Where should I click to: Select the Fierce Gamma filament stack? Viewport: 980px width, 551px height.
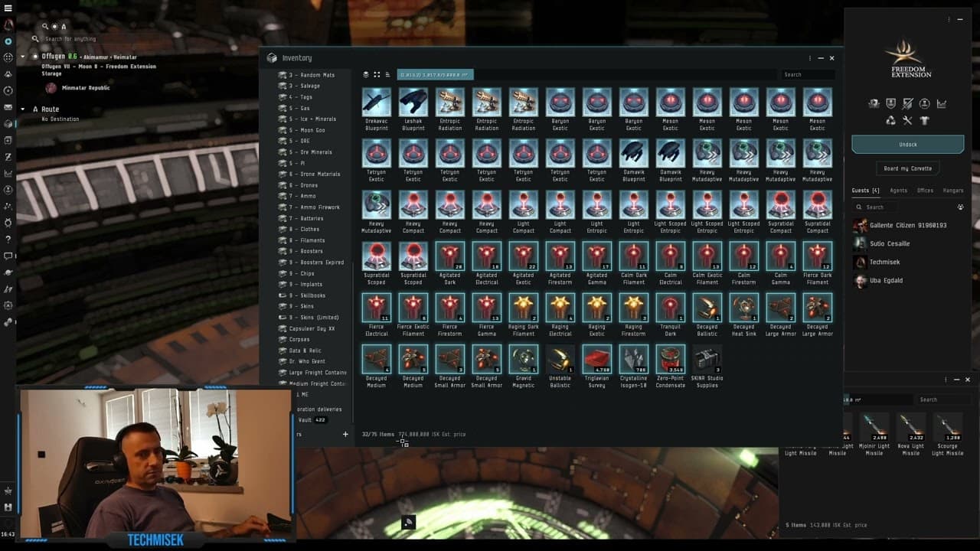pos(487,315)
